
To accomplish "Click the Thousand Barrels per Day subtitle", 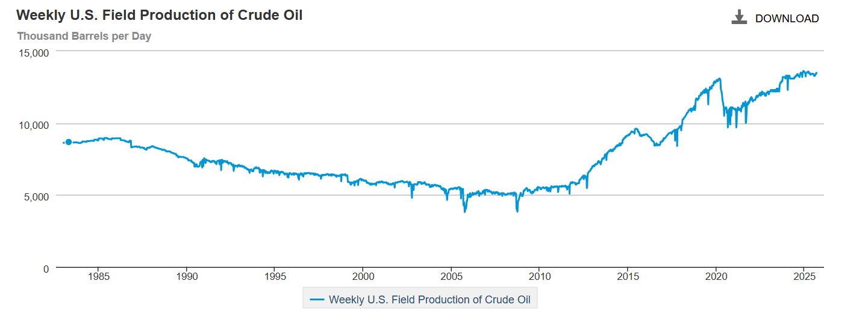I will click(x=84, y=36).
